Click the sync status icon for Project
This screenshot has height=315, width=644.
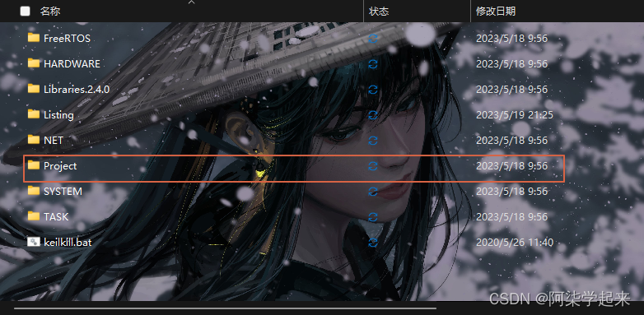point(373,165)
